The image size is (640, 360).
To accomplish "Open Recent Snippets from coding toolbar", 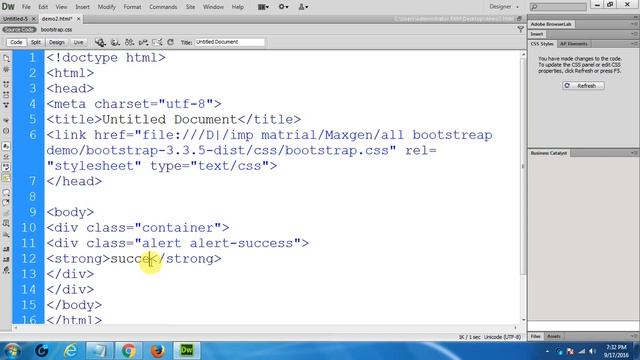I will (x=6, y=224).
